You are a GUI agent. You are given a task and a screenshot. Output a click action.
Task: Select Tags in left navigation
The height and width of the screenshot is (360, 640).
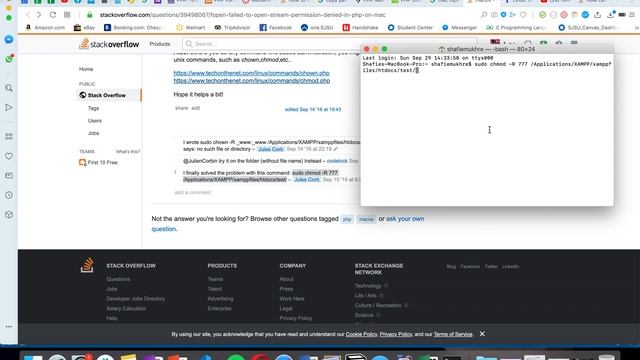[x=93, y=108]
